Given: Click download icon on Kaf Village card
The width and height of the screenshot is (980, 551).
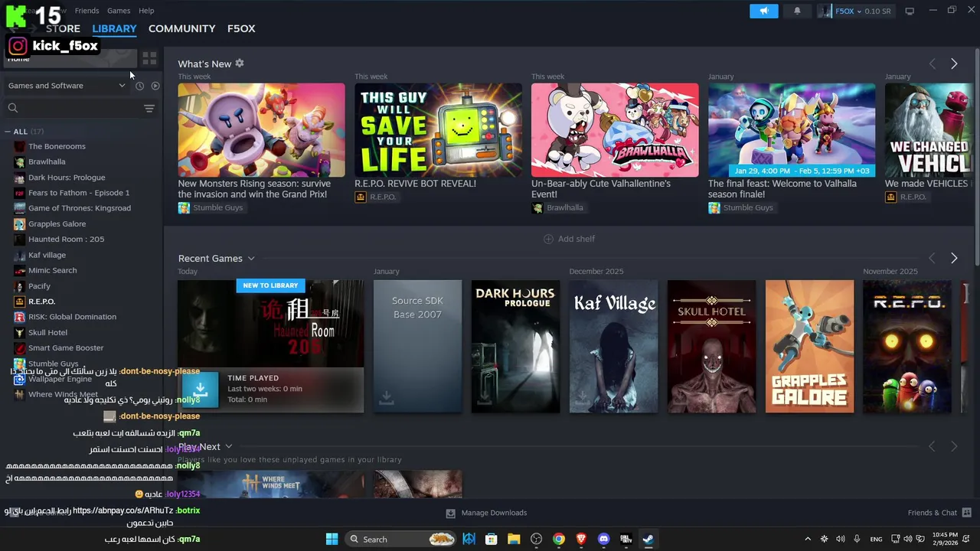Looking at the screenshot, I should 582,396.
